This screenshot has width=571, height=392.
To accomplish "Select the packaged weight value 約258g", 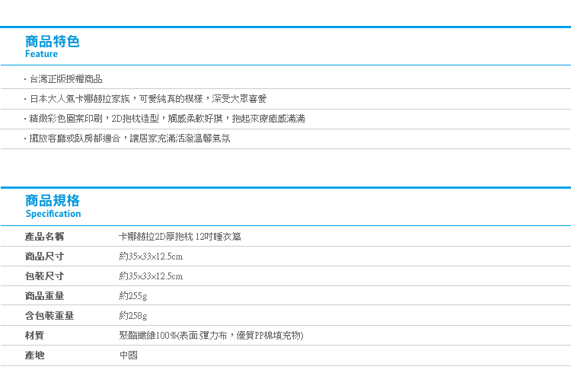I will (133, 316).
